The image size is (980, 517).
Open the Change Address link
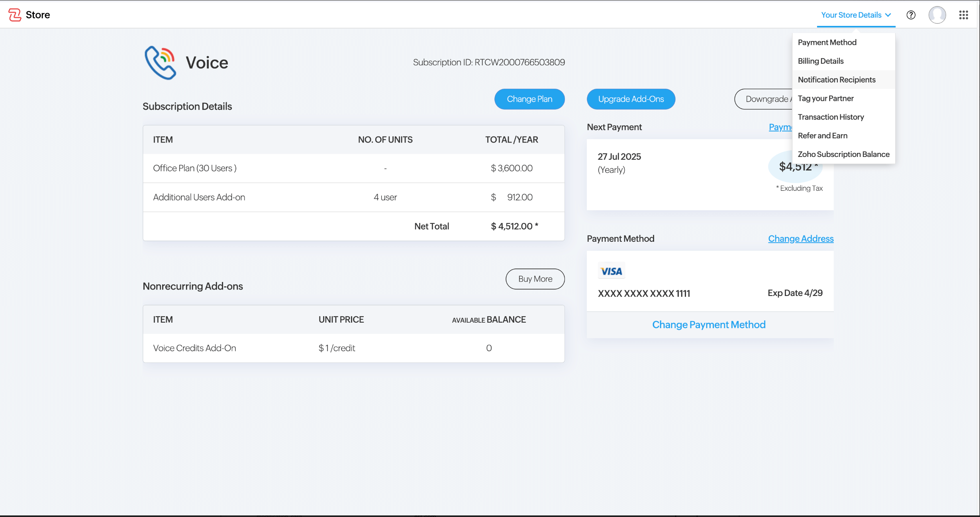pyautogui.click(x=801, y=239)
